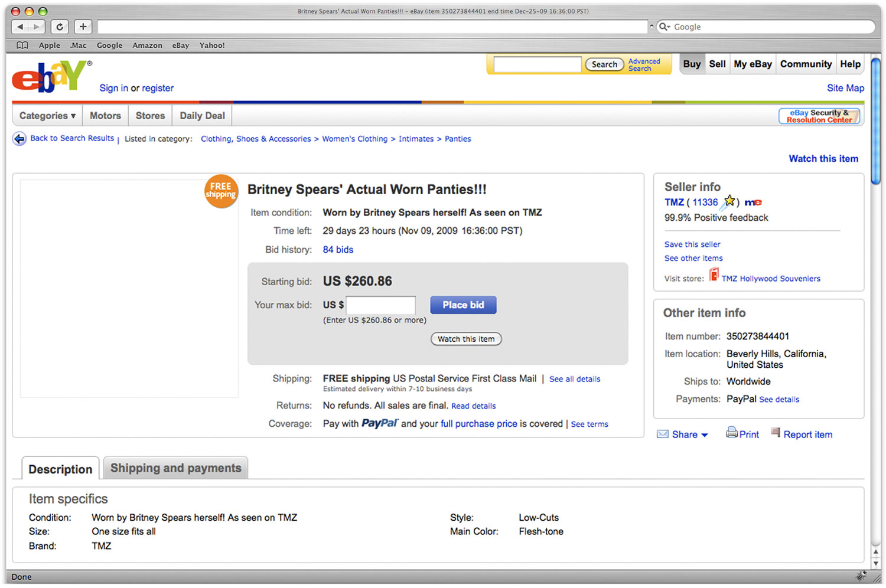Open See terms coverage link
Screen dimensions: 886x588
point(589,424)
